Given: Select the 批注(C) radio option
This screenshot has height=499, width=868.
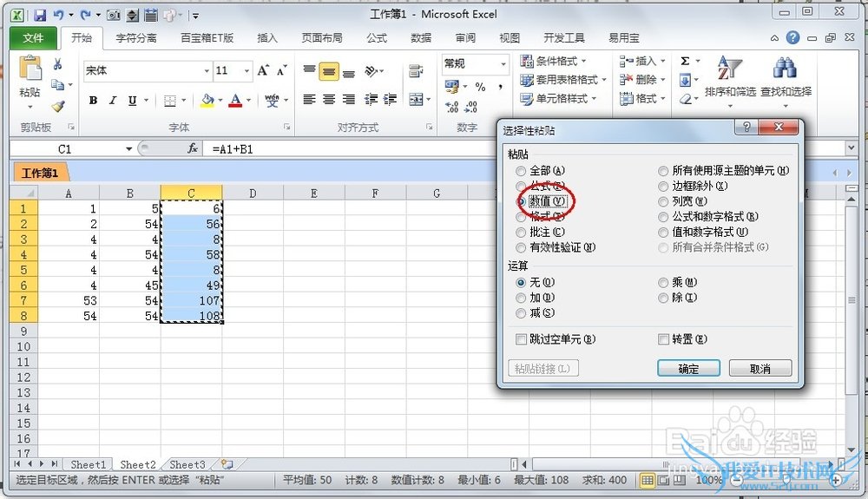Looking at the screenshot, I should tap(521, 233).
